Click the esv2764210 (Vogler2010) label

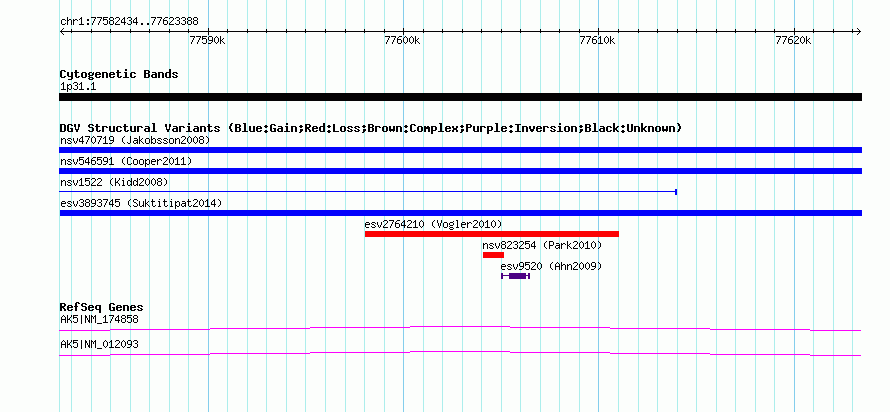click(433, 224)
